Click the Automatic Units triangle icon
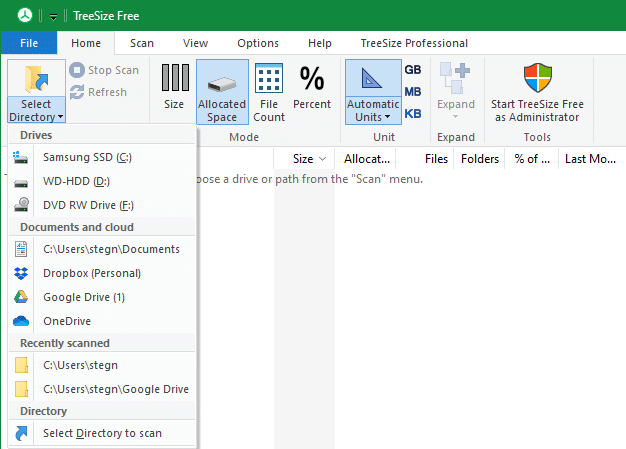This screenshot has width=626, height=449. click(x=371, y=78)
